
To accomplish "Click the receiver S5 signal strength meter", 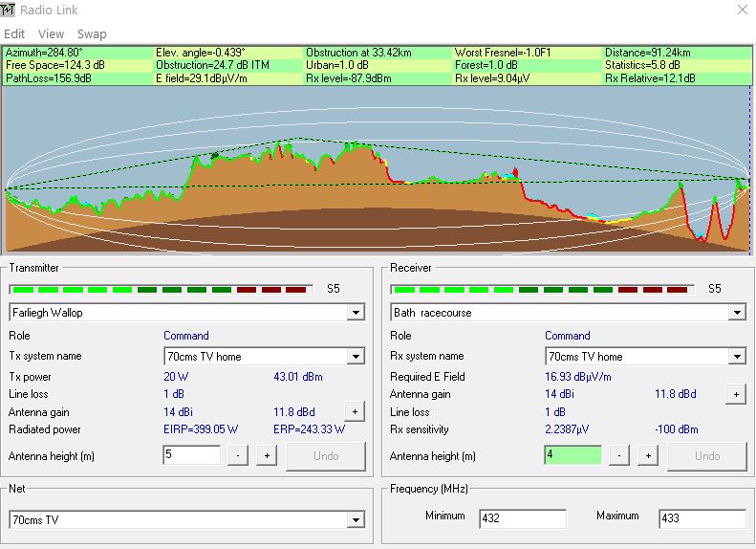I will coord(543,290).
